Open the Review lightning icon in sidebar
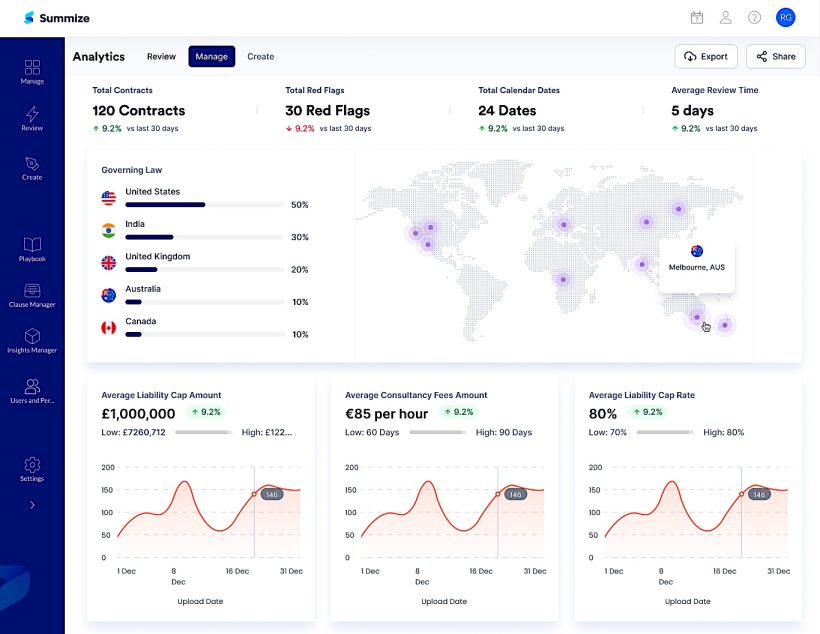 (x=32, y=118)
